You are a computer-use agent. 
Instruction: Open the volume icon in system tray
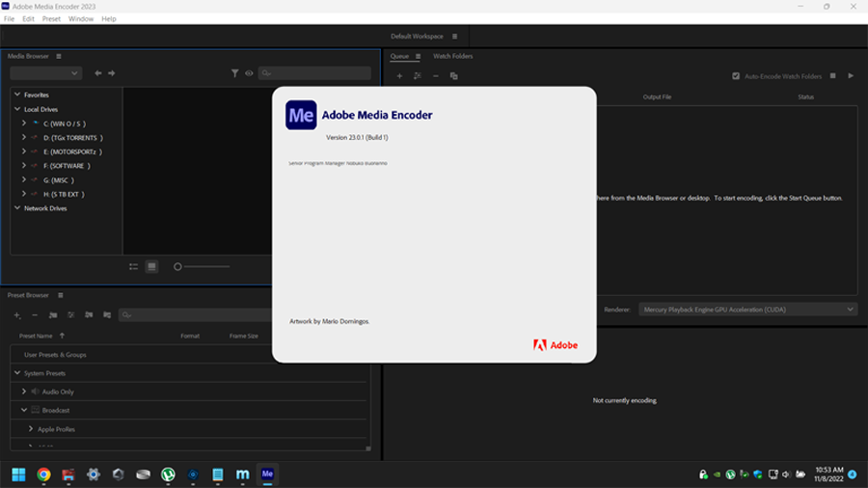coord(786,474)
